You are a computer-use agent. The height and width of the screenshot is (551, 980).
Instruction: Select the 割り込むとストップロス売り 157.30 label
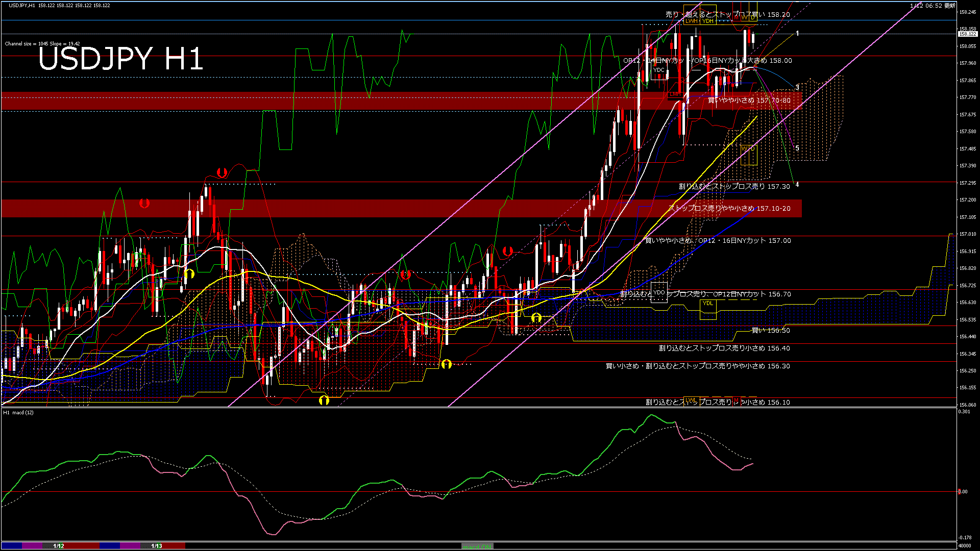tap(734, 187)
